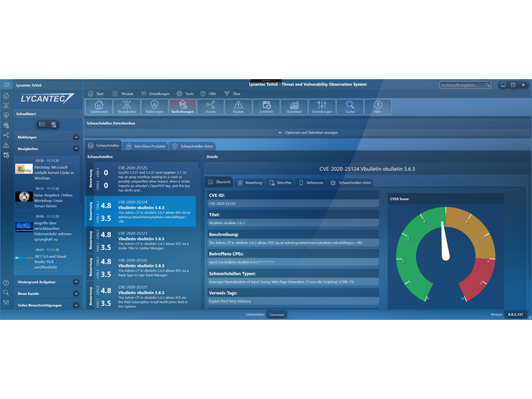
Task: Select CVE-2020-25121 vulnerability entry
Action: pos(140,296)
